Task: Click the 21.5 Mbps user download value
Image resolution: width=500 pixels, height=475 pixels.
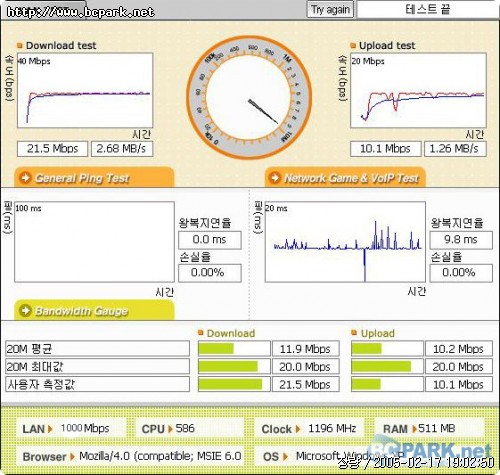Action: (306, 384)
